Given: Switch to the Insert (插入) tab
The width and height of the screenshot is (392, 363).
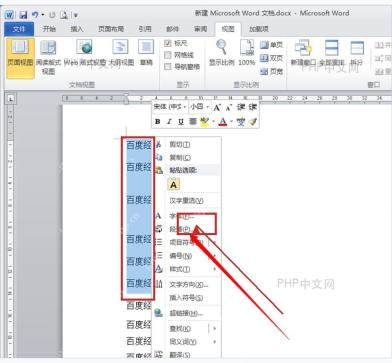Looking at the screenshot, I should click(77, 29).
